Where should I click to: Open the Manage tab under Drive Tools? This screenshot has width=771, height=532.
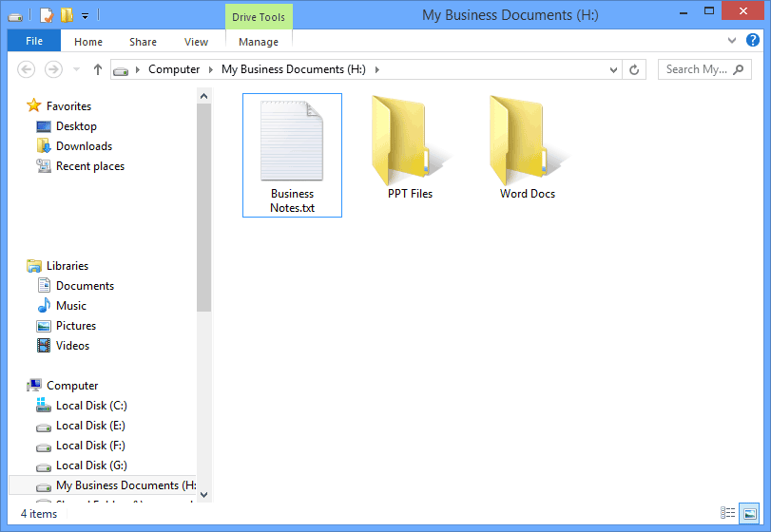259,42
